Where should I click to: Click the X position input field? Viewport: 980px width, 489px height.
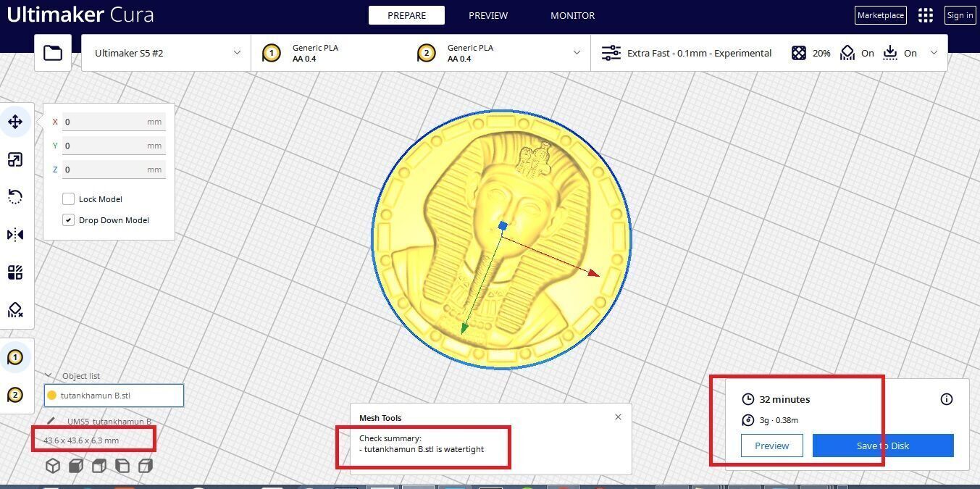[x=114, y=122]
